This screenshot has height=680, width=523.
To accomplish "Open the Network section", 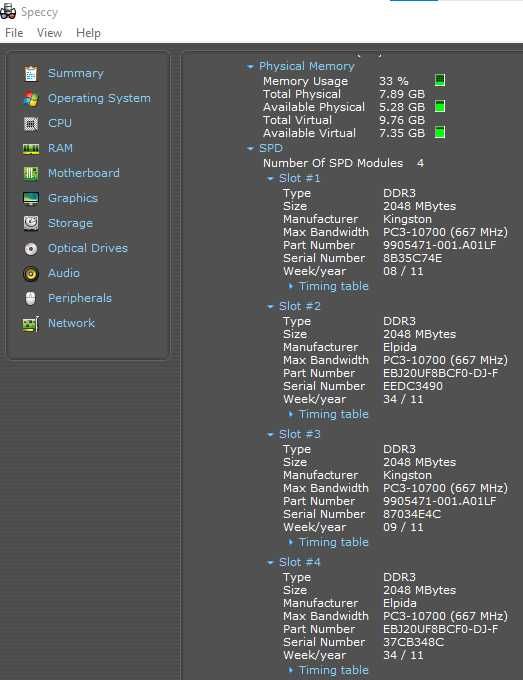I will [71, 323].
